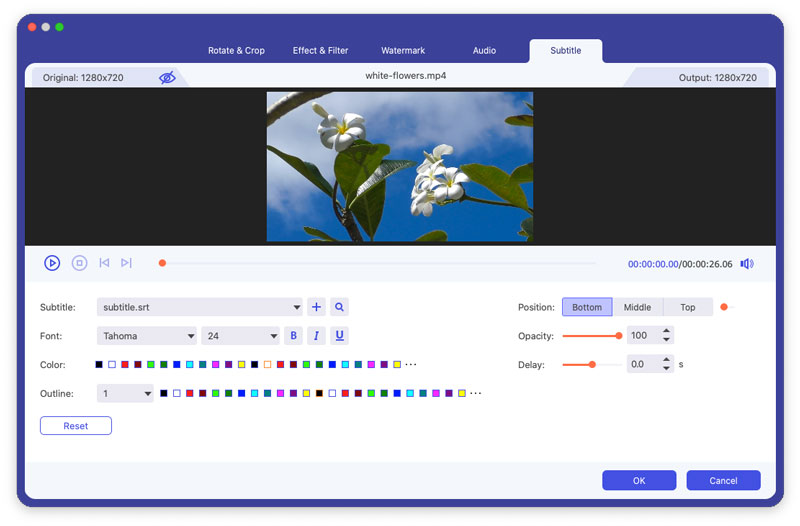
Task: Click the Opacity slider handle
Action: tap(619, 336)
